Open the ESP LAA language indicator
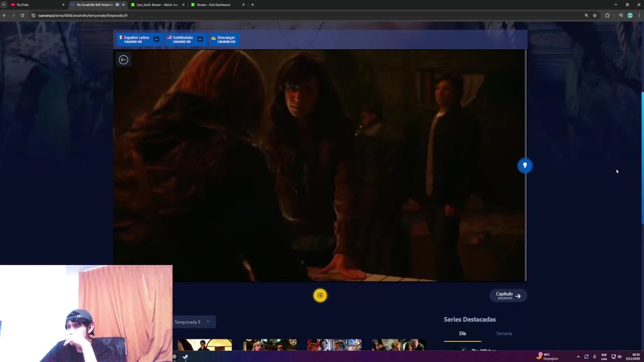 tap(604, 357)
